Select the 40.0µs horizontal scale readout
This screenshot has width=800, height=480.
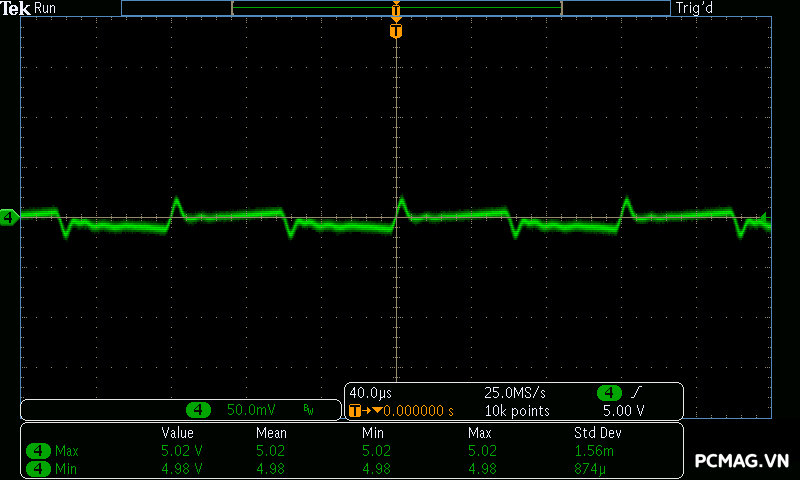(372, 393)
